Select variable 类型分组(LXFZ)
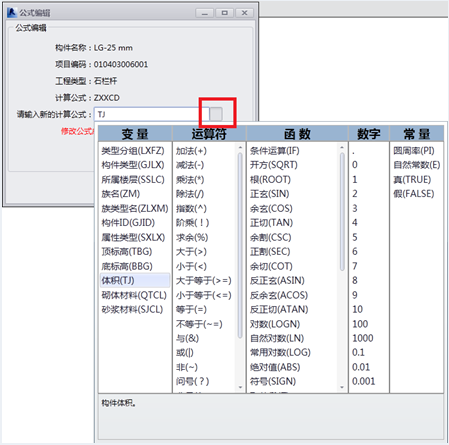Viewport: 449px width, 445px height. click(x=133, y=151)
